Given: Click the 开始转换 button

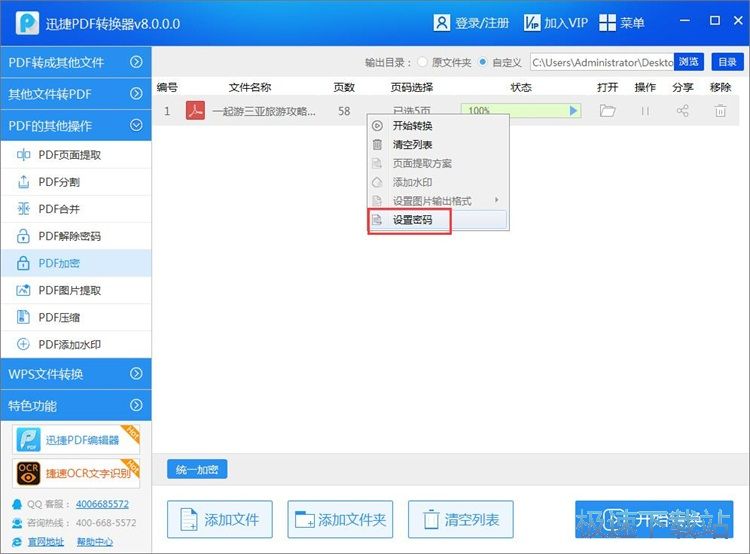Looking at the screenshot, I should (x=654, y=519).
